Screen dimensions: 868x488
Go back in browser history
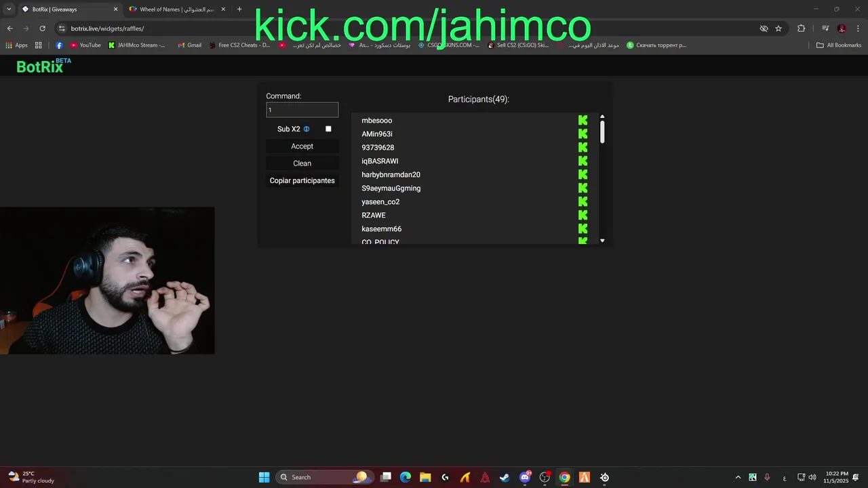tap(9, 28)
